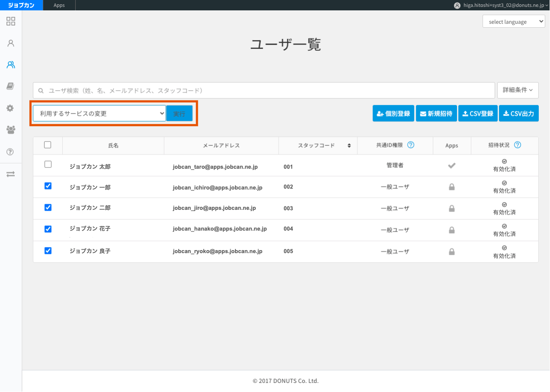550x392 pixels.
Task: Click help icon next to 招待状況
Action: [x=517, y=145]
